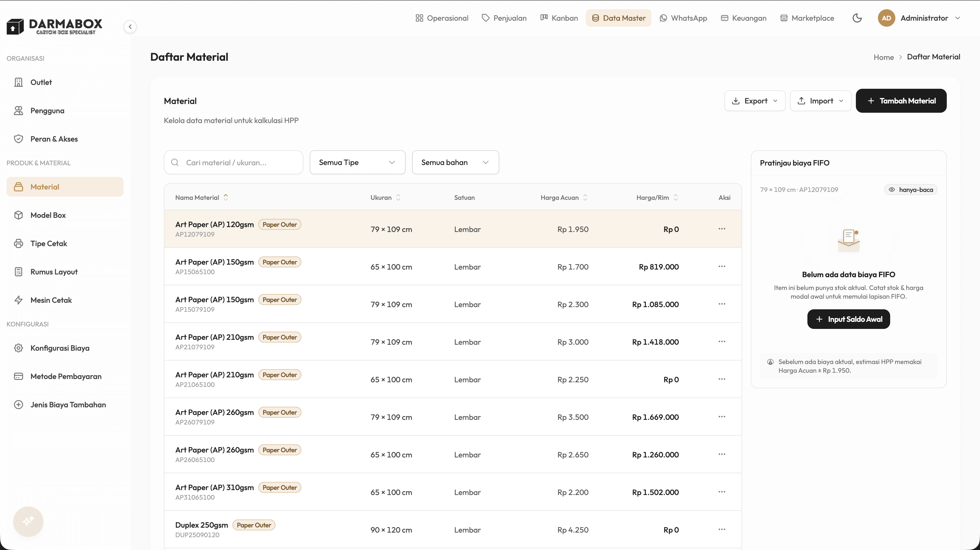The height and width of the screenshot is (550, 980).
Task: Go to the Kanban menu
Action: (559, 18)
